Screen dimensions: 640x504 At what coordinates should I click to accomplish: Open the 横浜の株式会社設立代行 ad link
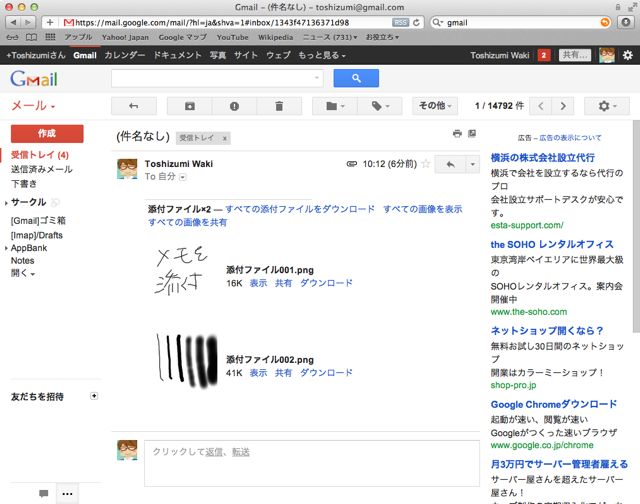542,158
